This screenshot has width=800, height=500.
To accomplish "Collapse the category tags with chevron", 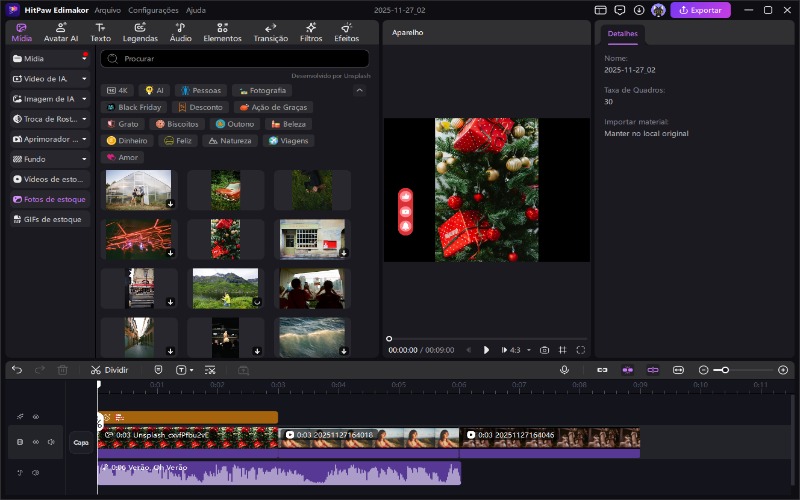I will pos(359,90).
